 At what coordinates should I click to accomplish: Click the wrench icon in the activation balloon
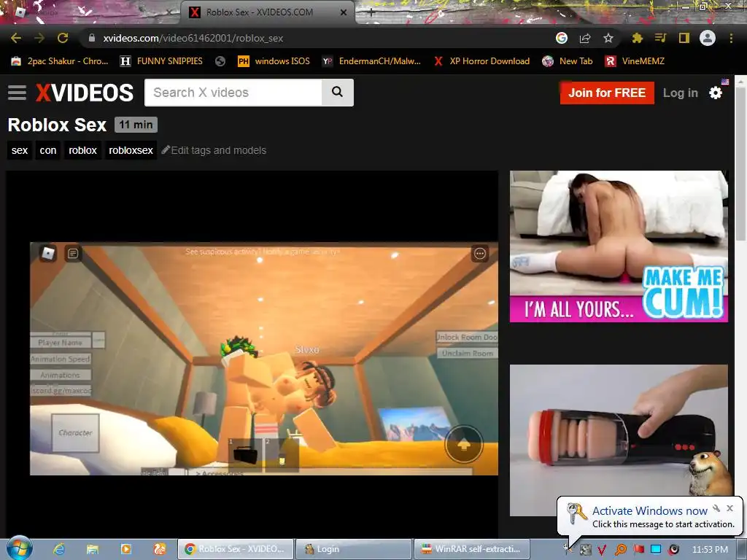(716, 508)
